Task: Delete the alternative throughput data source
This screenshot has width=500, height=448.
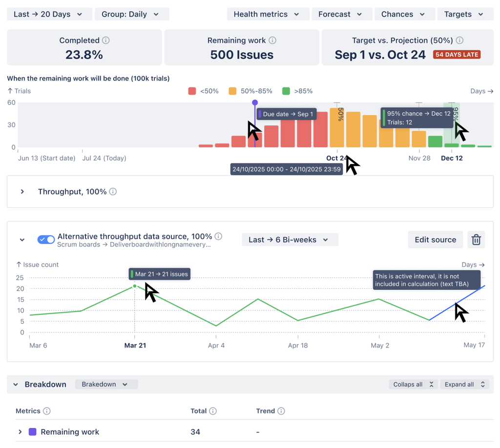Action: [x=476, y=240]
